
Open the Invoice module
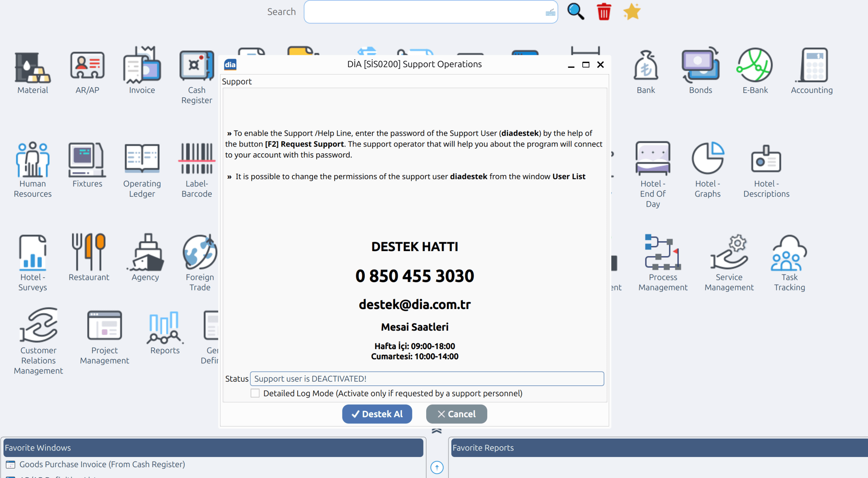click(142, 71)
